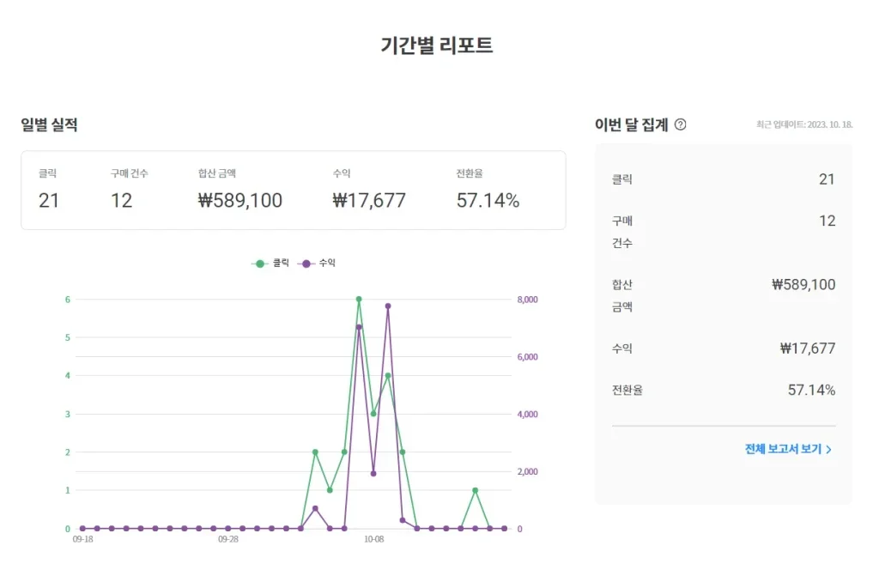Click the 기간별 리포트 page title
Screen dimensions: 879x588
tap(437, 45)
